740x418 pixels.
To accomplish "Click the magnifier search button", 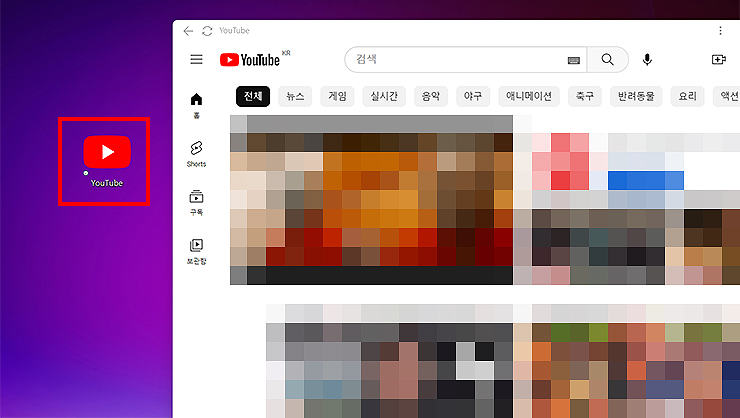I will tap(607, 59).
